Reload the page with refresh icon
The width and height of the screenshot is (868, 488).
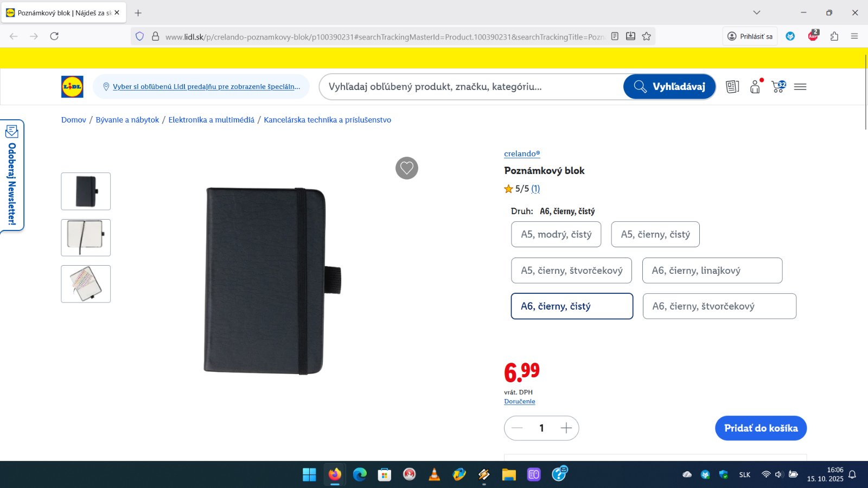coord(54,36)
